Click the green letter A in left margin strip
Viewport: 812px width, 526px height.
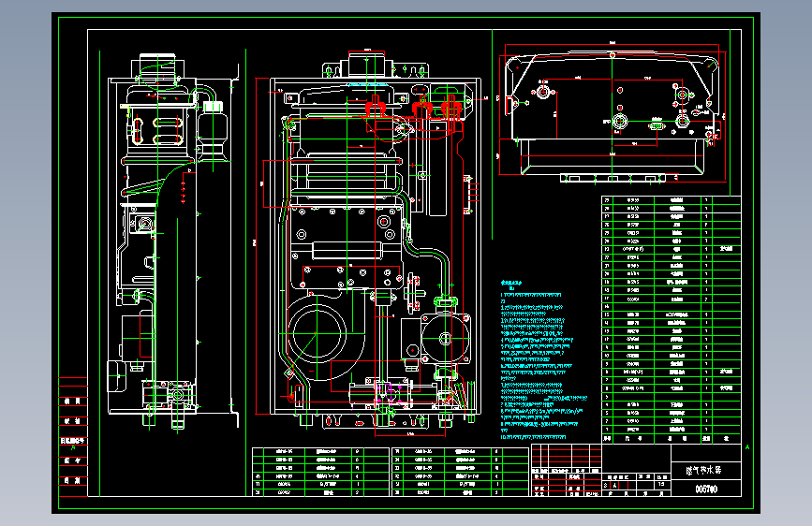[73, 447]
